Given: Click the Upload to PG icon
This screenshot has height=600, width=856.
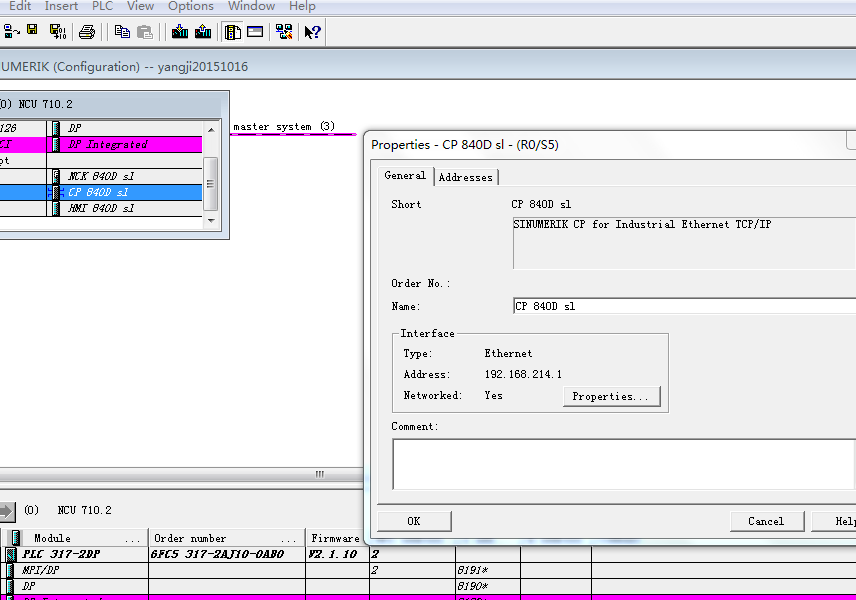Looking at the screenshot, I should pos(203,32).
